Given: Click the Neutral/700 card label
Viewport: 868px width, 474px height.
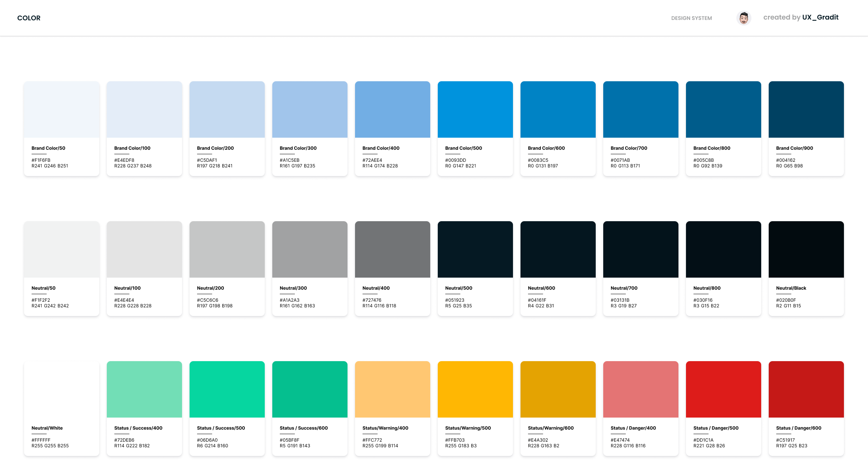Looking at the screenshot, I should 624,288.
